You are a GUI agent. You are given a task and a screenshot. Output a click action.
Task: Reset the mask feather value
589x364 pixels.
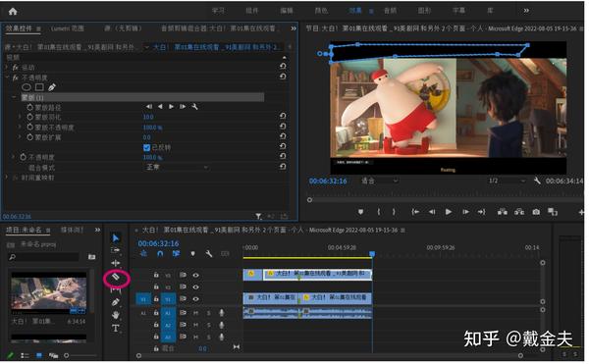pyautogui.click(x=283, y=117)
